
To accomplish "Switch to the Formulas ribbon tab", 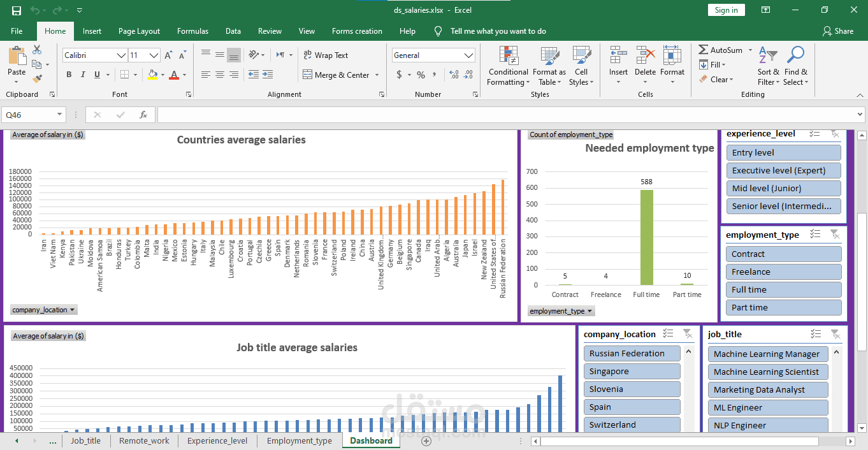I will coord(192,31).
